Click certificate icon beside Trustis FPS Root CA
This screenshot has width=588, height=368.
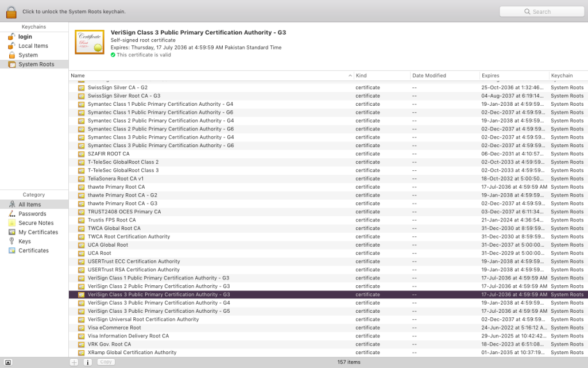81,220
